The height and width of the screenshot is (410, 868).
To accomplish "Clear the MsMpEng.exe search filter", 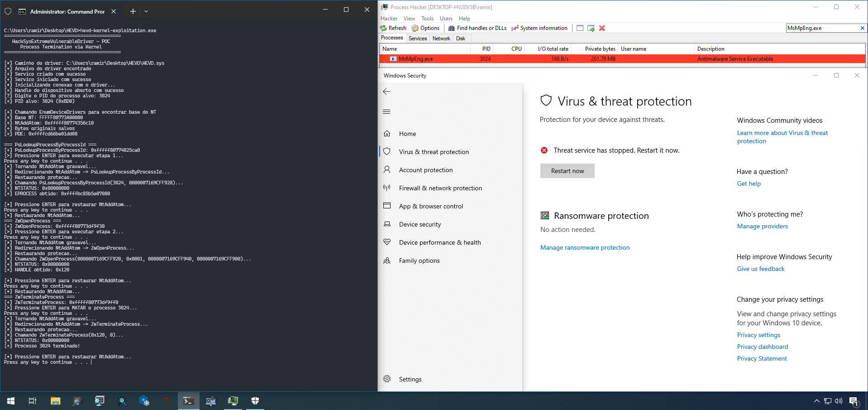I will point(862,28).
